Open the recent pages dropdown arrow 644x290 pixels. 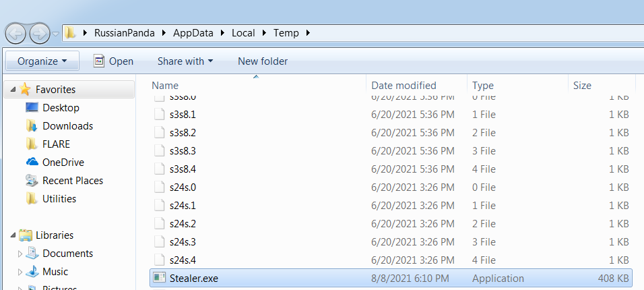pyautogui.click(x=56, y=34)
